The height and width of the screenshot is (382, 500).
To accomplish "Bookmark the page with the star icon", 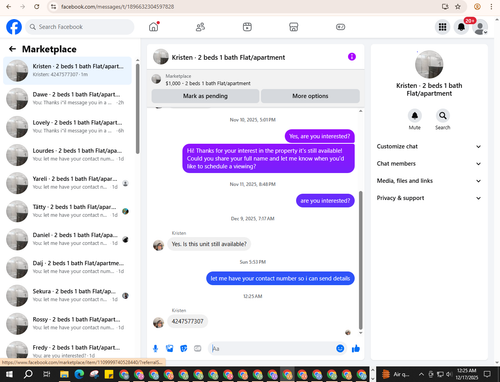I will [458, 6].
